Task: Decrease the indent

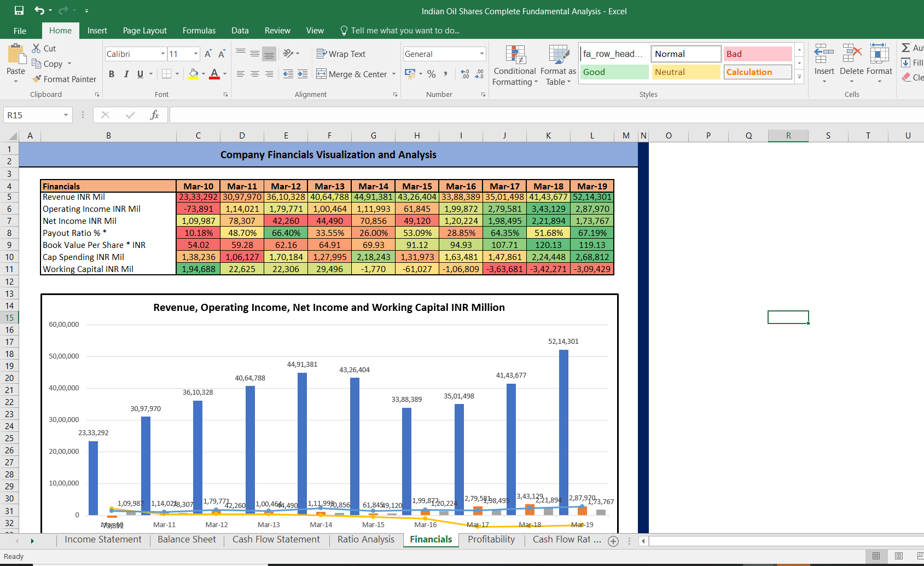Action: coord(288,73)
